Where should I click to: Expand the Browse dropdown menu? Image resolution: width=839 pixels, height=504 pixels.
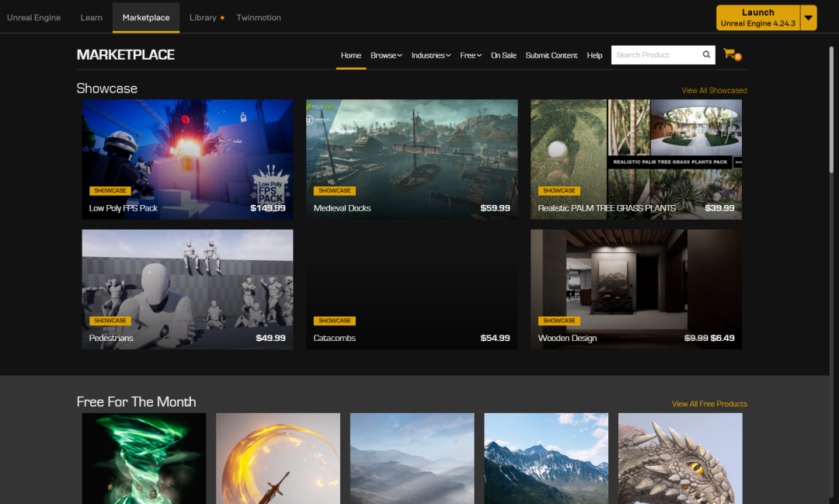coord(386,55)
